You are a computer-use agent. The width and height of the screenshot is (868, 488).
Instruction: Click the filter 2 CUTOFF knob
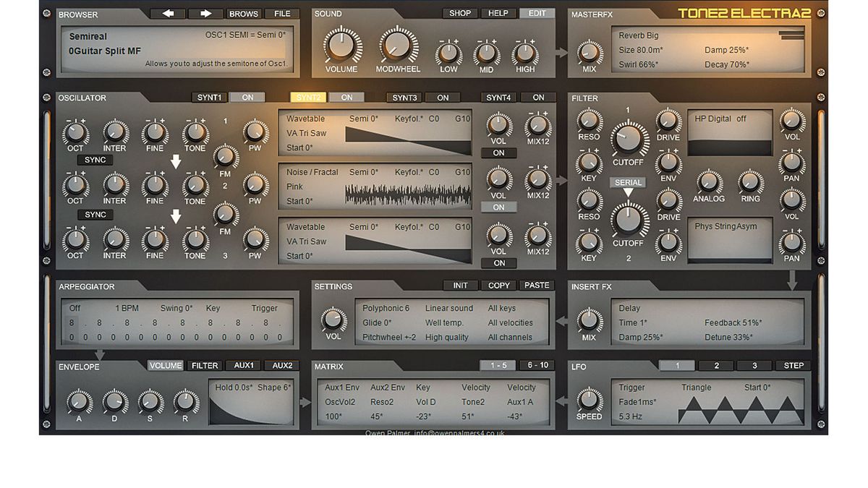click(x=629, y=218)
